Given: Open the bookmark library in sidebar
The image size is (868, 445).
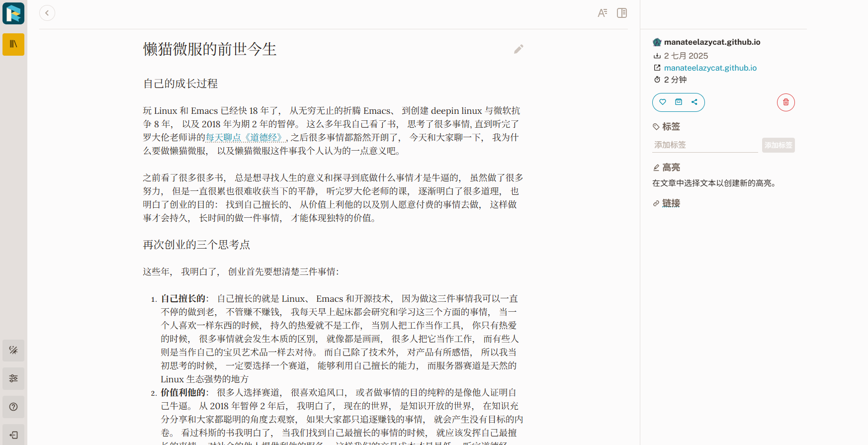Looking at the screenshot, I should point(13,45).
